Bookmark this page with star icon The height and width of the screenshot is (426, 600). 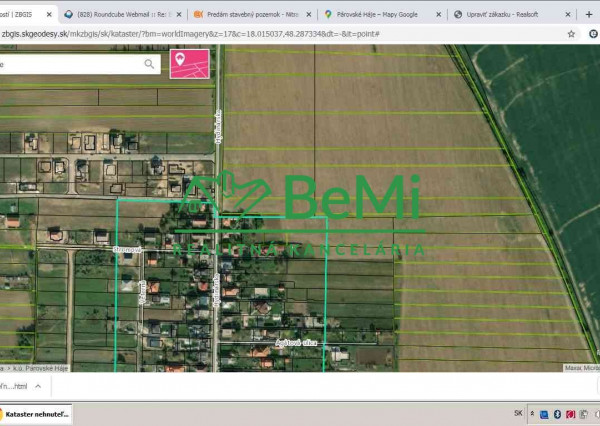(571, 34)
